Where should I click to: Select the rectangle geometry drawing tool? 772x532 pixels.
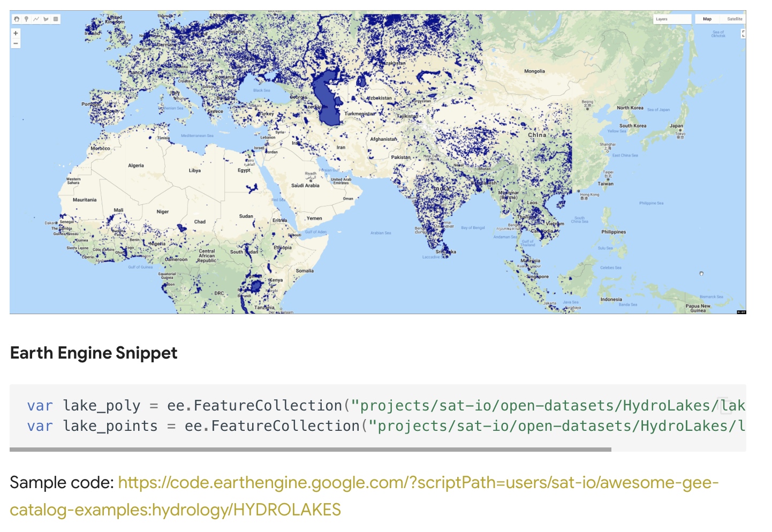coord(57,19)
